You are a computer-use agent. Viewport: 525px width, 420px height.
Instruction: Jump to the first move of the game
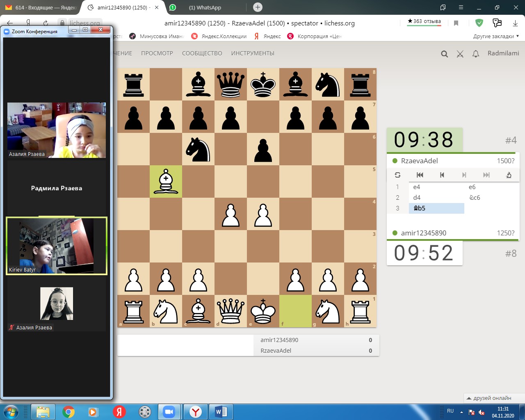tap(420, 175)
